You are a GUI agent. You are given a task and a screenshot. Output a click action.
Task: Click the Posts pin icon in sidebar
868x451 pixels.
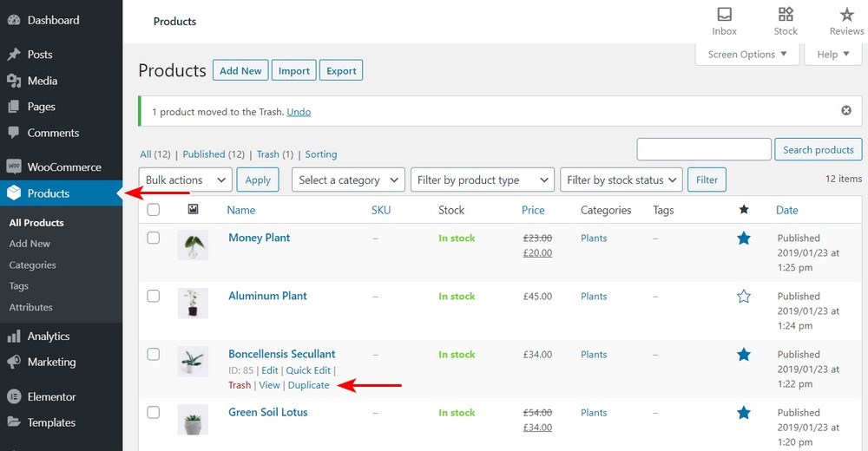pos(14,55)
